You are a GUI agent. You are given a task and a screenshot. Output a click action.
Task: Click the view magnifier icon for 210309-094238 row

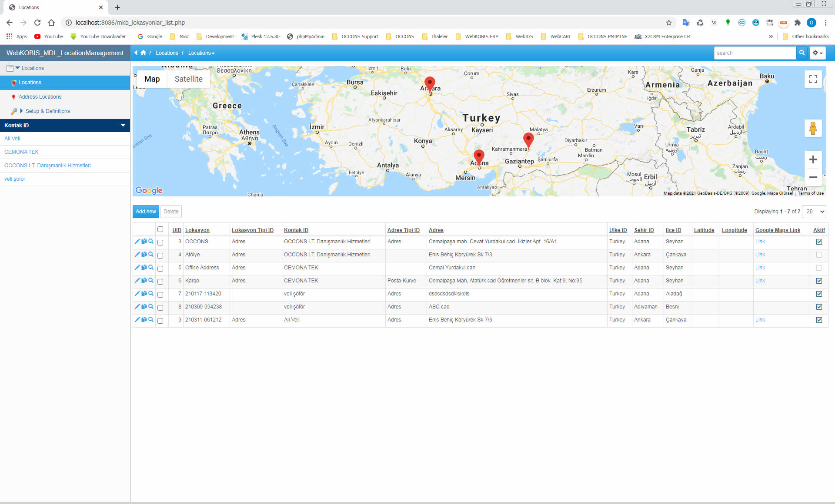click(151, 306)
